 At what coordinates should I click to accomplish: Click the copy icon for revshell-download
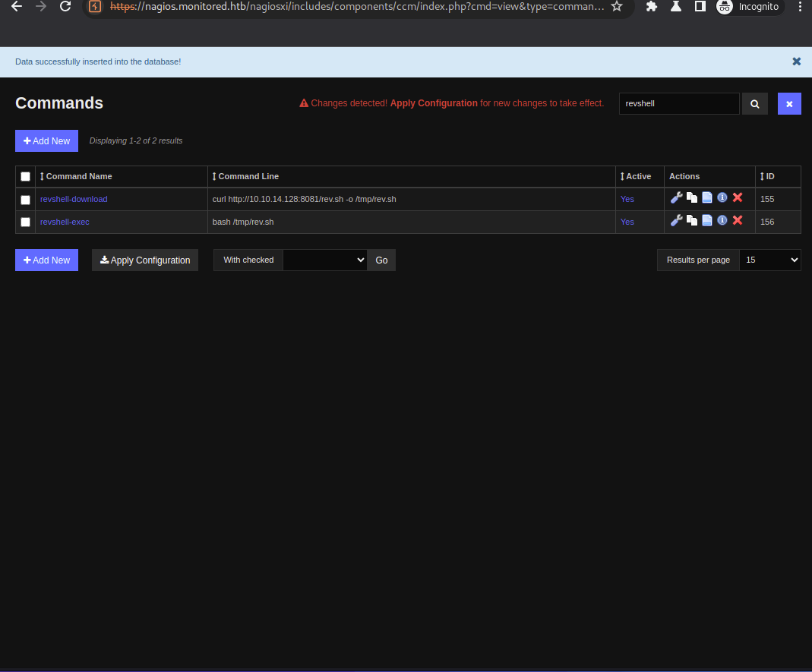(x=692, y=197)
